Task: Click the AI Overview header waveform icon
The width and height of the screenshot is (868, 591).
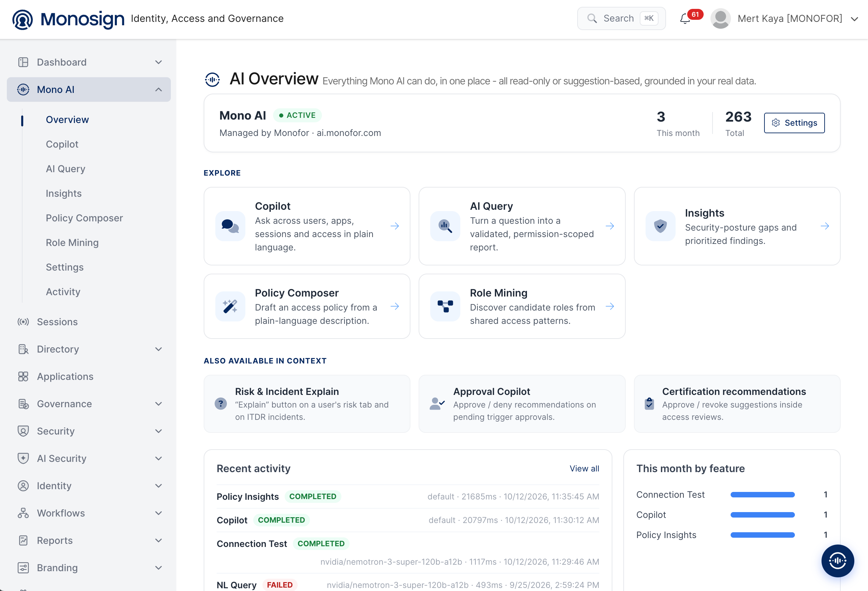Action: [212, 80]
